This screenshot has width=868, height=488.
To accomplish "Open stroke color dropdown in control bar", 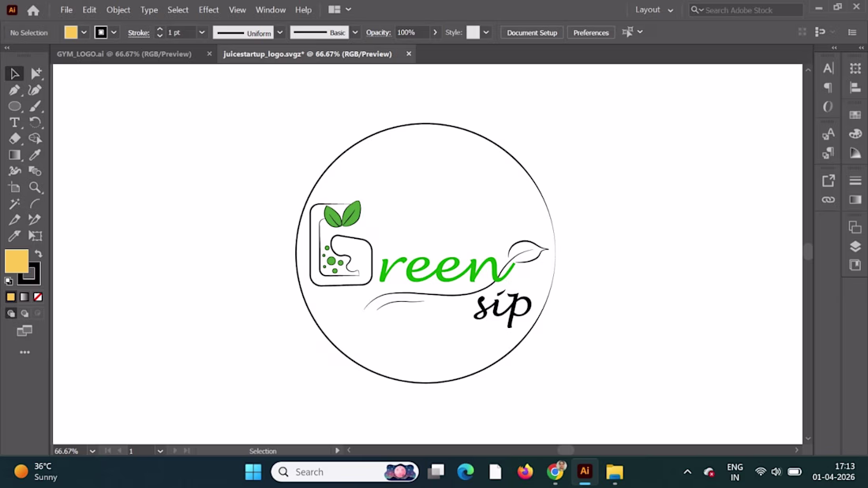I will (x=114, y=32).
